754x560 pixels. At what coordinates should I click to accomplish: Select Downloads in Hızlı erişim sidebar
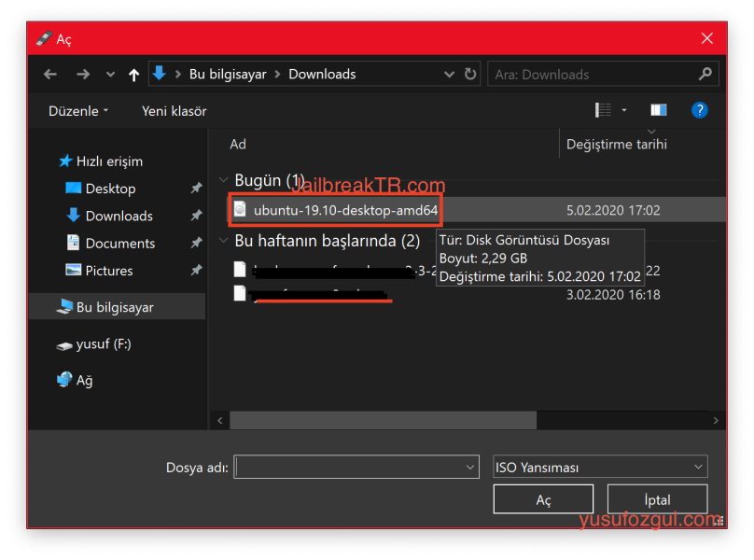coord(119,216)
